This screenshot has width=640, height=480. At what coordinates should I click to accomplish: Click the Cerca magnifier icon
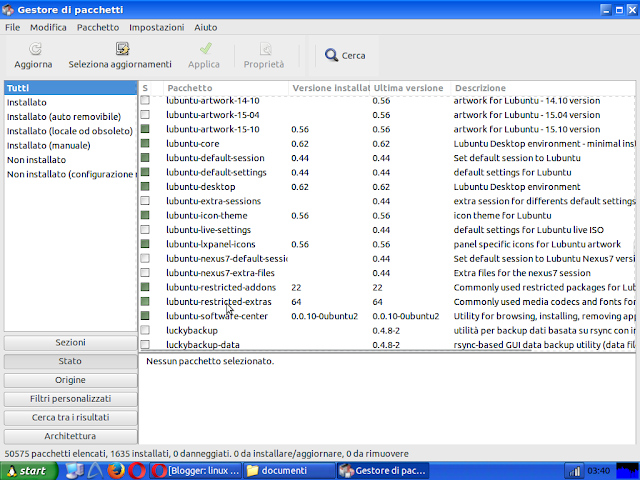[331, 55]
